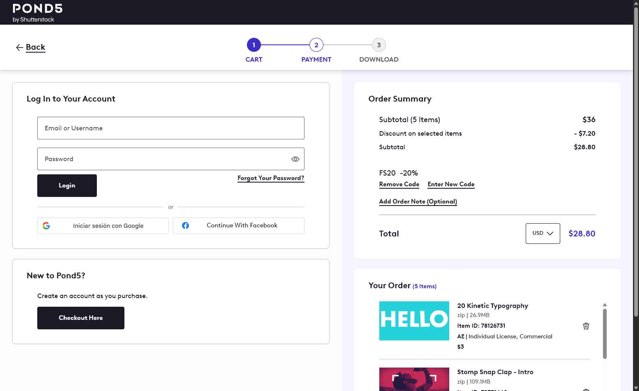Image resolution: width=639 pixels, height=391 pixels.
Task: Open the Forgot Your Password link
Action: 271,178
